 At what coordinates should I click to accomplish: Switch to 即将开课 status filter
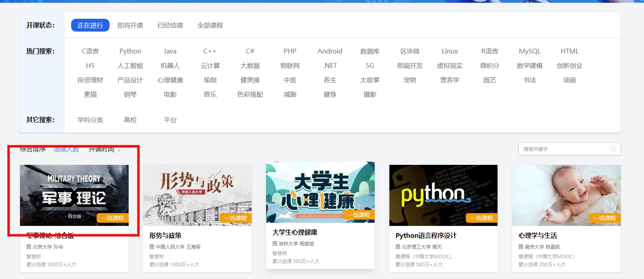(130, 26)
